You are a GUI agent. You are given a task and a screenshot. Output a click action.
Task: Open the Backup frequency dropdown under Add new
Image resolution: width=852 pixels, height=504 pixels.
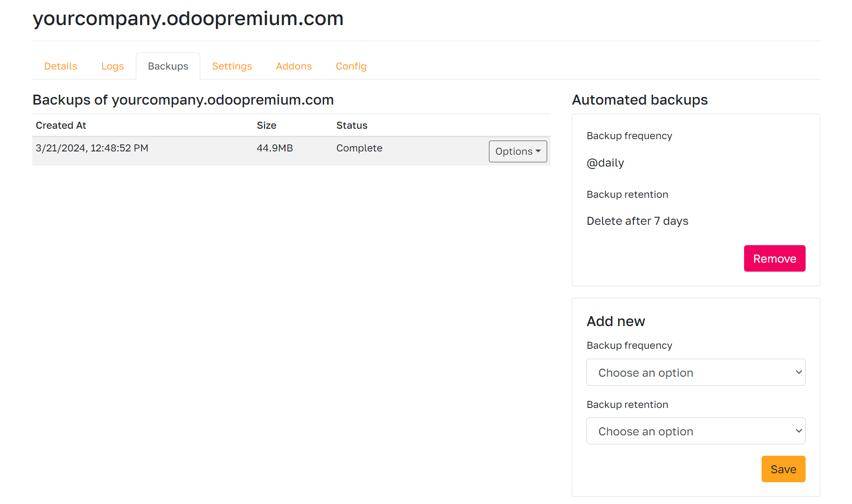(695, 372)
